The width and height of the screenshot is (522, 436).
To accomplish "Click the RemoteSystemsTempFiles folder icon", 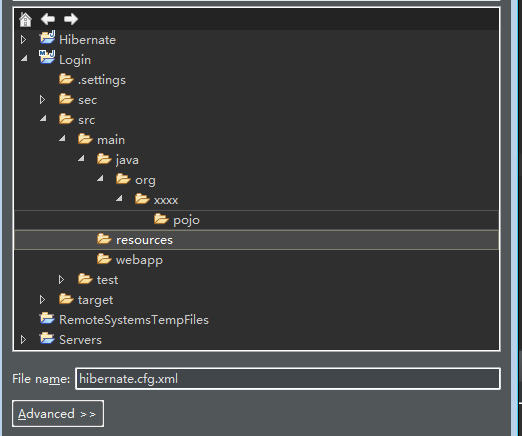I will click(x=47, y=318).
